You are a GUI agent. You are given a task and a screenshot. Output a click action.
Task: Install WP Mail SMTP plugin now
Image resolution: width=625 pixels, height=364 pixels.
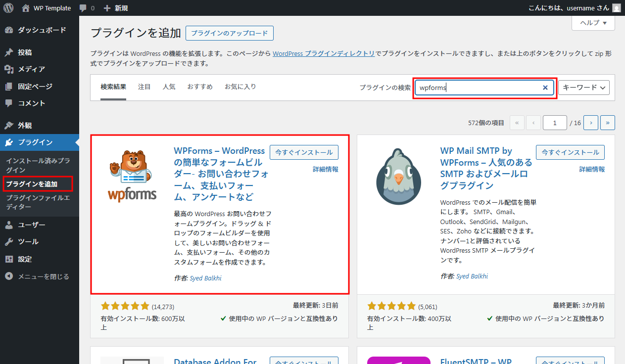pos(570,152)
